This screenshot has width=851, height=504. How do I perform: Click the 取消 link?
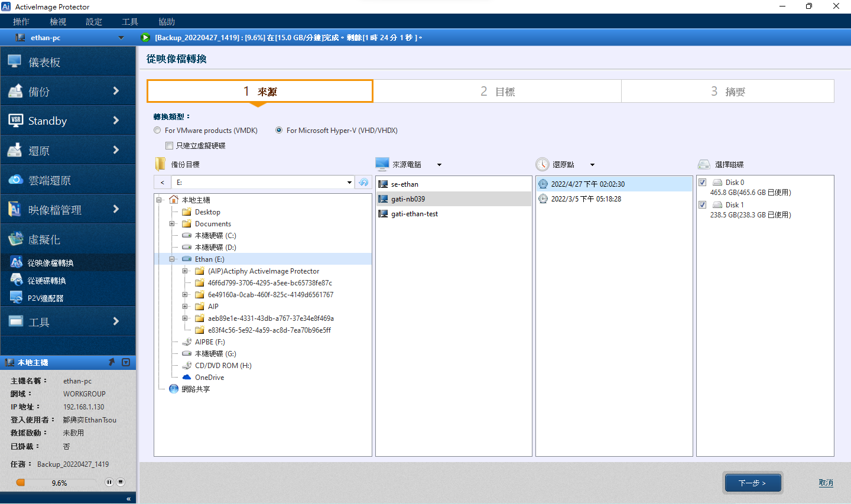point(826,483)
